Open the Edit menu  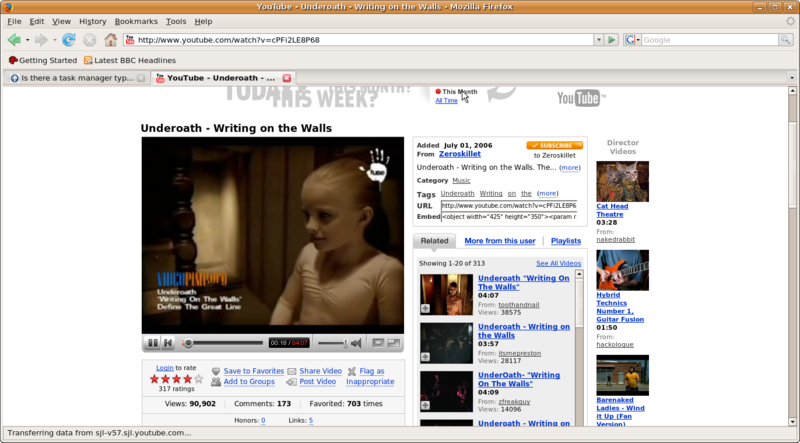point(37,21)
